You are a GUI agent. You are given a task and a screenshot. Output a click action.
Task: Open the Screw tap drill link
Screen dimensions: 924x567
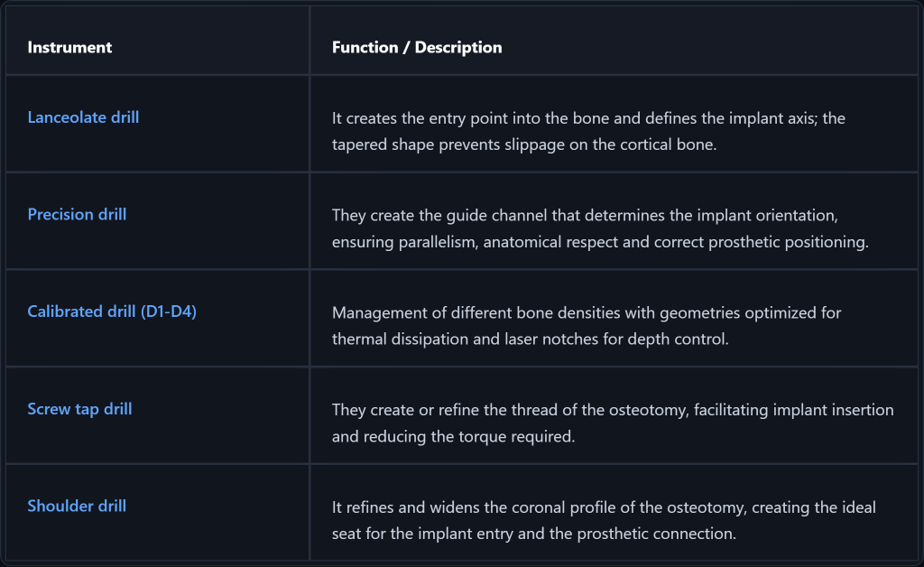click(x=79, y=409)
